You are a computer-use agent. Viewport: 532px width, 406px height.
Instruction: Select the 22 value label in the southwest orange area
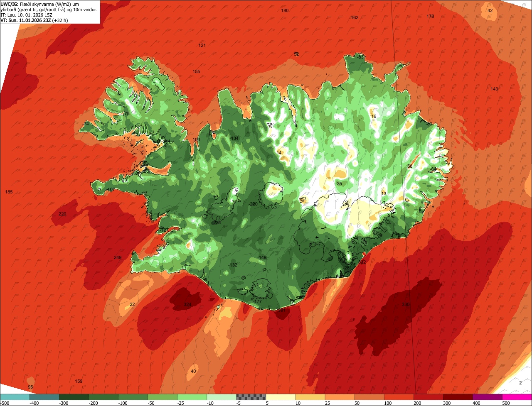[x=132, y=304]
